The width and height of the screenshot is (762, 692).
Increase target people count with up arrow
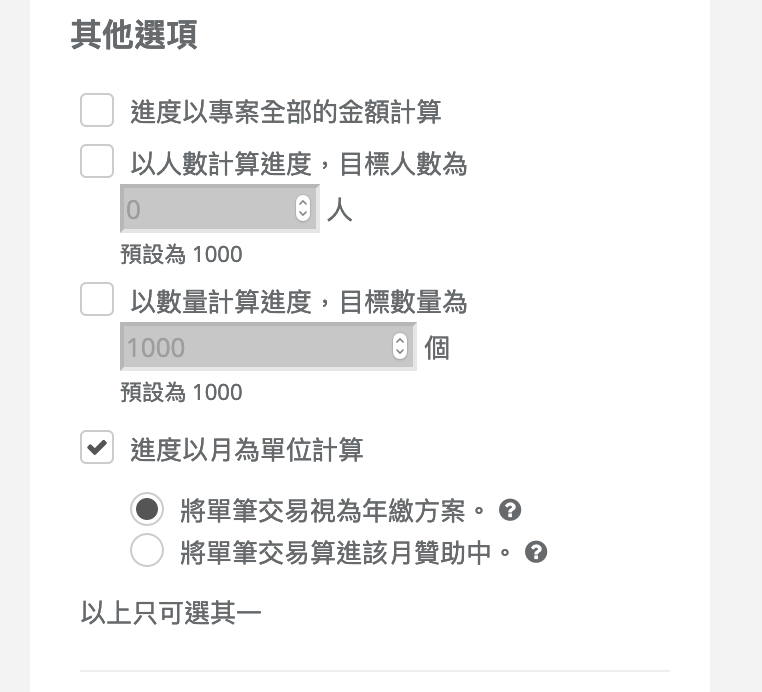tap(303, 203)
